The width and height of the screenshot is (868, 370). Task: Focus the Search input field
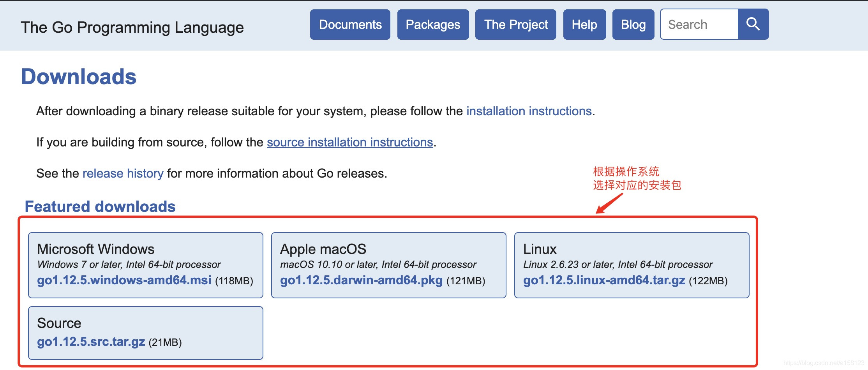coord(699,25)
